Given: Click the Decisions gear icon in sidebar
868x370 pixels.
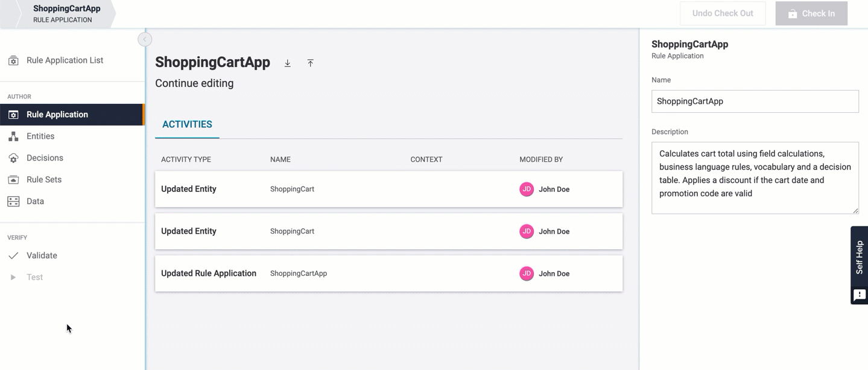Looking at the screenshot, I should [x=13, y=158].
